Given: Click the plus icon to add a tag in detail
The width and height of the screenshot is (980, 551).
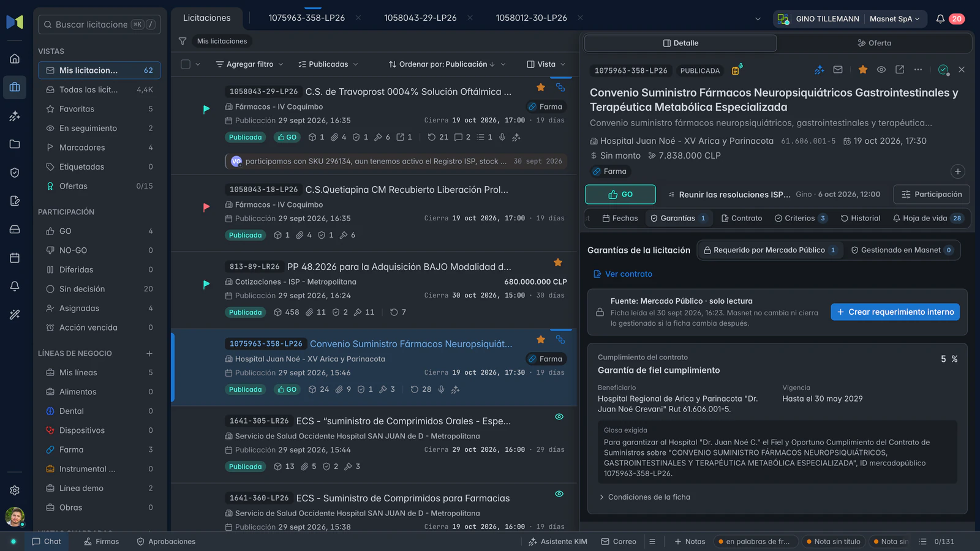Looking at the screenshot, I should [x=958, y=171].
